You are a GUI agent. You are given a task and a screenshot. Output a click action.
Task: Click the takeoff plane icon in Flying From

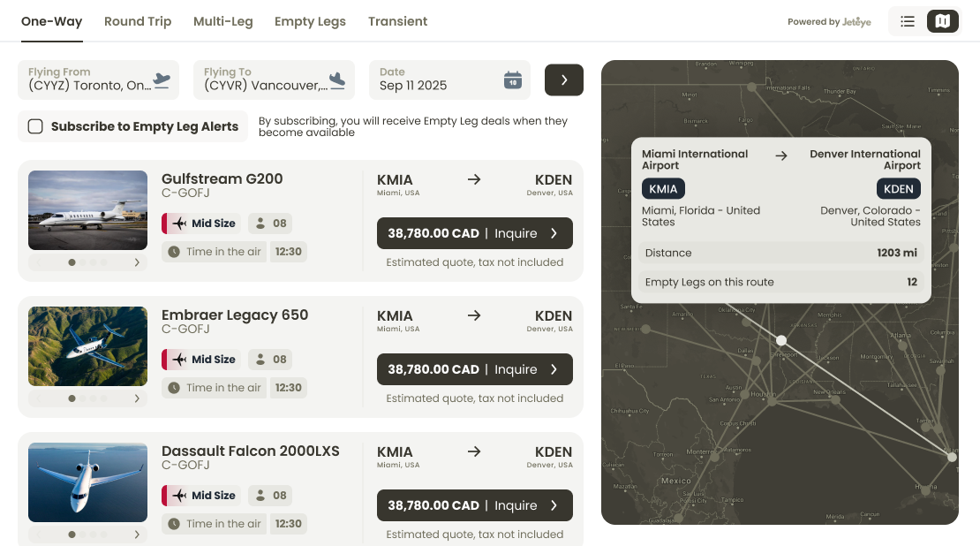pyautogui.click(x=162, y=80)
